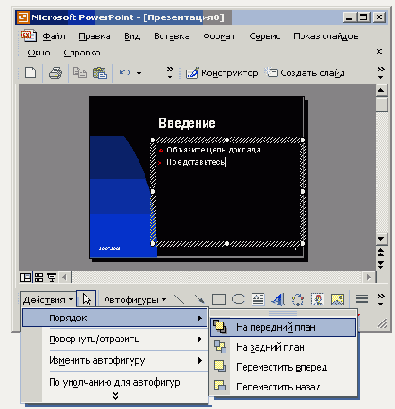Click the Print icon in toolbar
Screen dimensions: 395x409
[55, 73]
